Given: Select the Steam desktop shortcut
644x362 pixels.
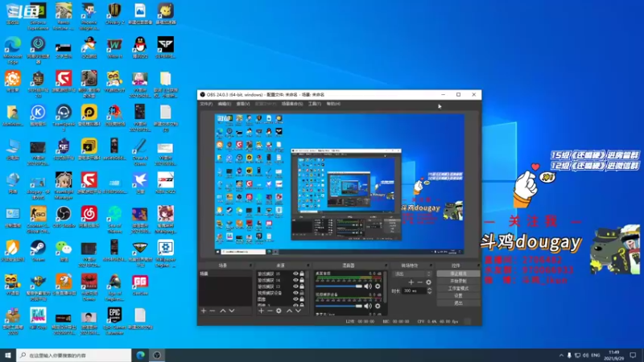Looking at the screenshot, I should pyautogui.click(x=38, y=250).
